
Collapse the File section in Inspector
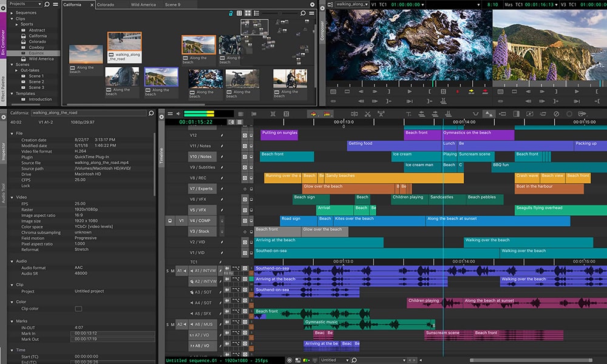pyautogui.click(x=12, y=133)
